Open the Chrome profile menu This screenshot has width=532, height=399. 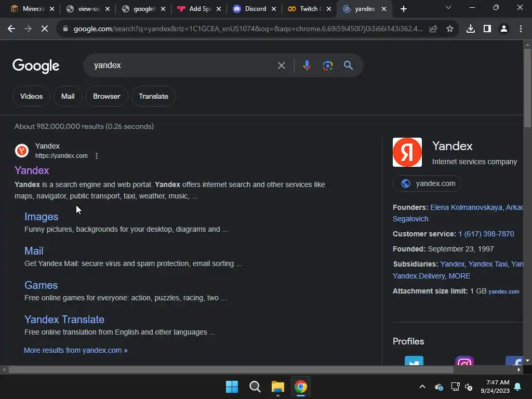click(x=504, y=29)
